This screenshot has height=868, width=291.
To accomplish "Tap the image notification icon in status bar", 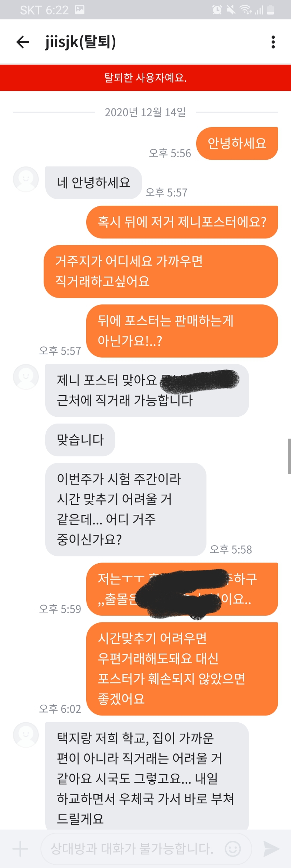I will coord(80,10).
